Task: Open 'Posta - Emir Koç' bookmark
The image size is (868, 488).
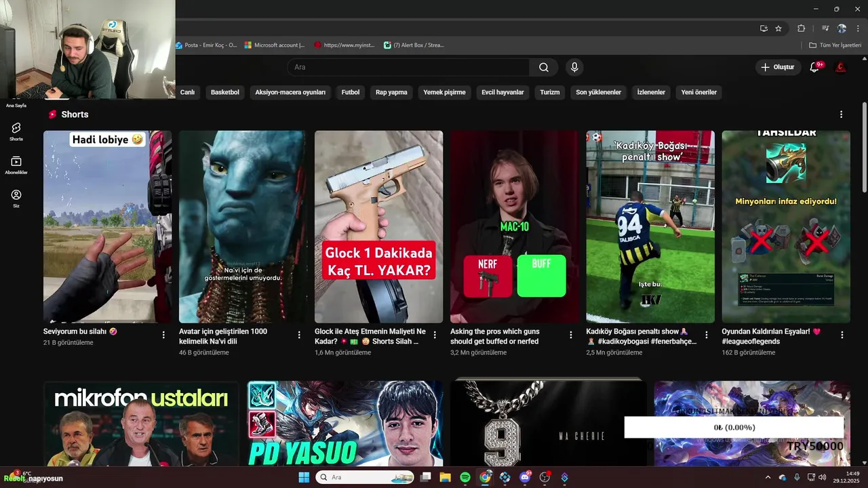Action: 206,45
